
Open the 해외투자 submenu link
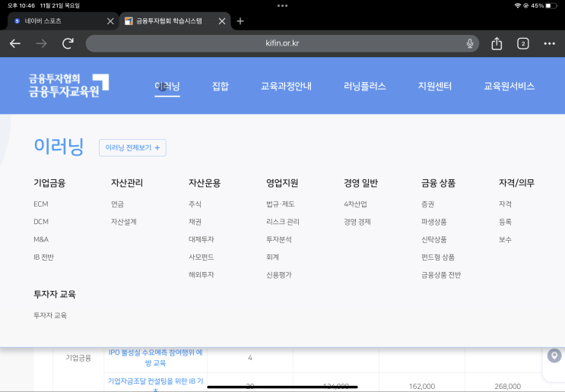[x=201, y=275]
